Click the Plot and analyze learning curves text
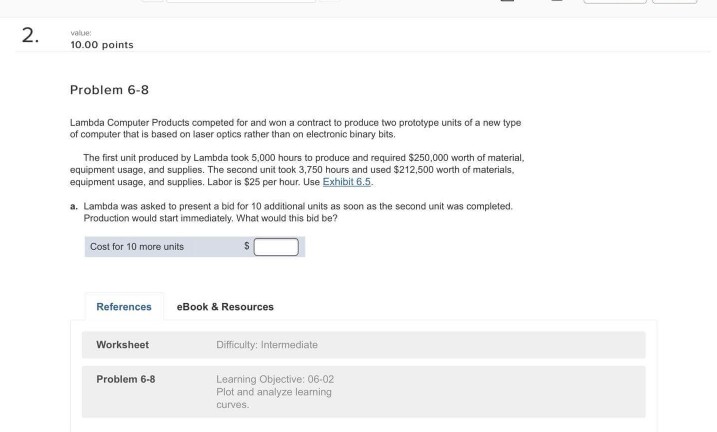This screenshot has width=717, height=432. coord(275,398)
